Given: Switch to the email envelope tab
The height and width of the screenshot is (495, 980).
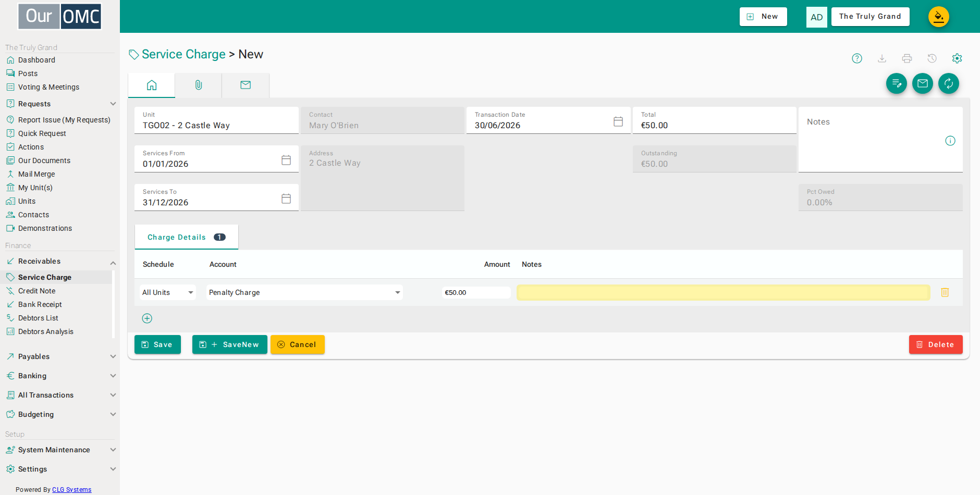Looking at the screenshot, I should point(246,85).
